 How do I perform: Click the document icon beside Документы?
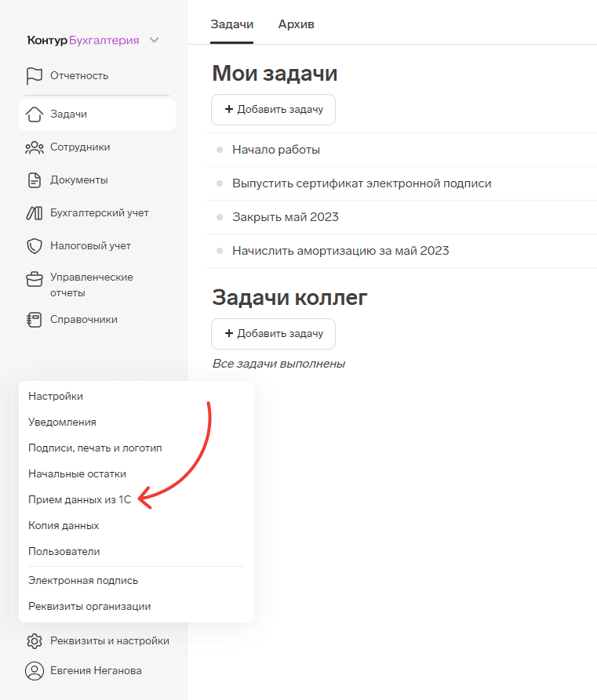[35, 180]
